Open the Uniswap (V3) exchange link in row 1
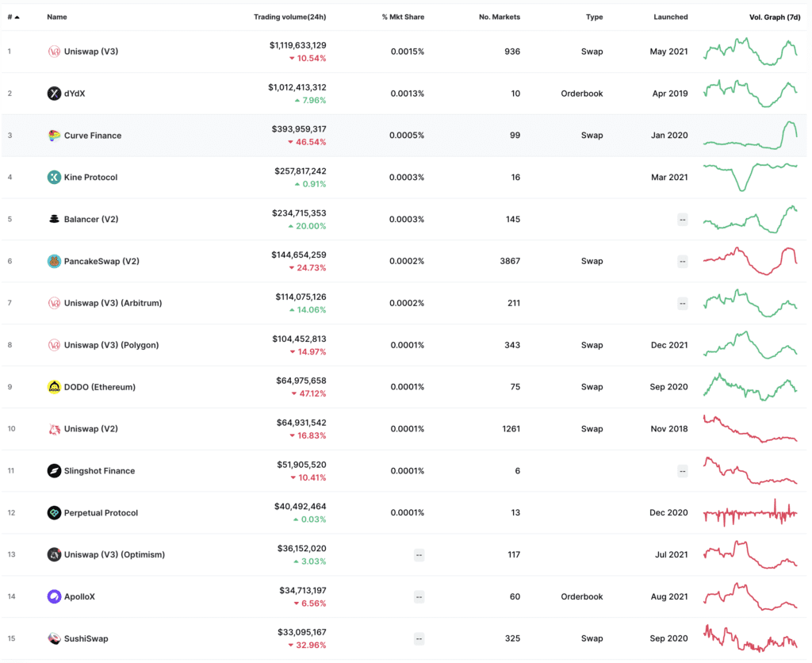Viewport: 812px width, 663px height. click(x=91, y=52)
